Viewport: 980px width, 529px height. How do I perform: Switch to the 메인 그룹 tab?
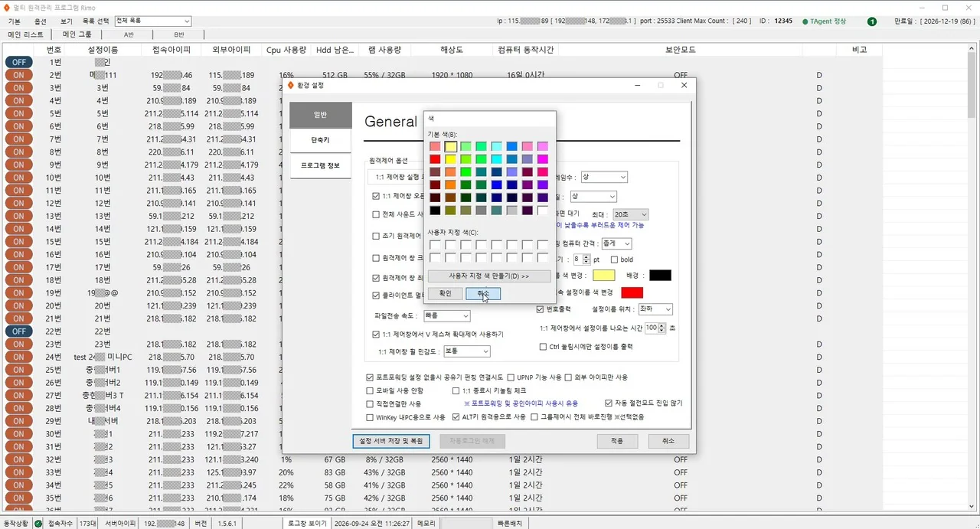pyautogui.click(x=77, y=34)
